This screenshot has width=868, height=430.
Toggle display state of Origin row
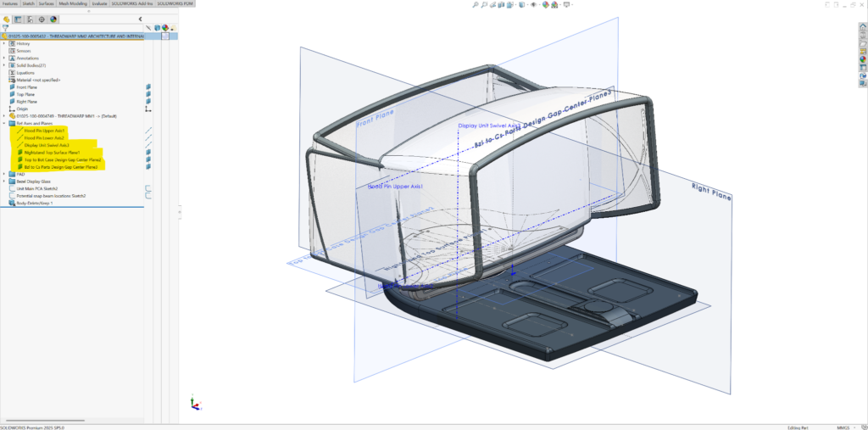coord(148,109)
